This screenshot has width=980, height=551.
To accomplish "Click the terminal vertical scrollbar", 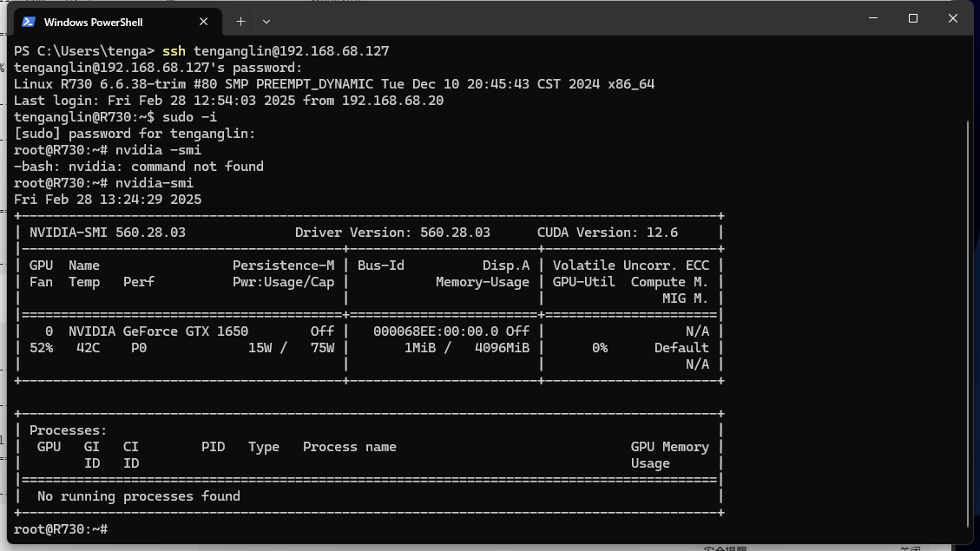I will coord(969,322).
